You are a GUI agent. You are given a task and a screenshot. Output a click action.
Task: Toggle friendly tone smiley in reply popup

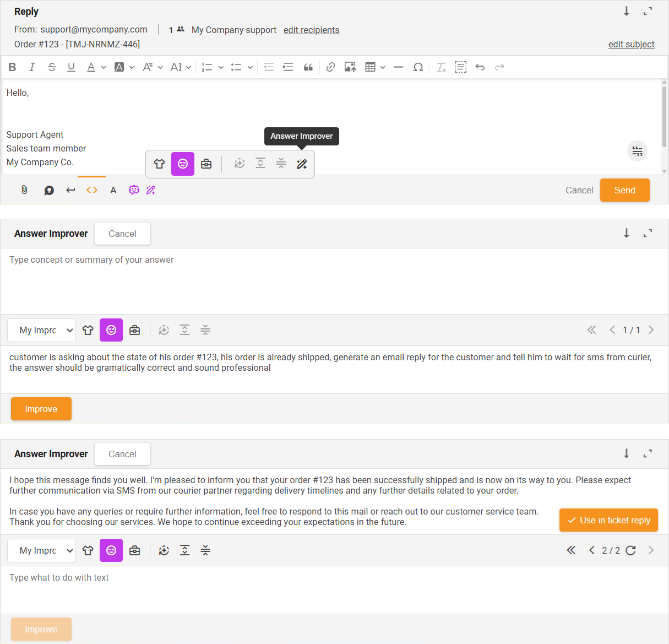click(183, 164)
